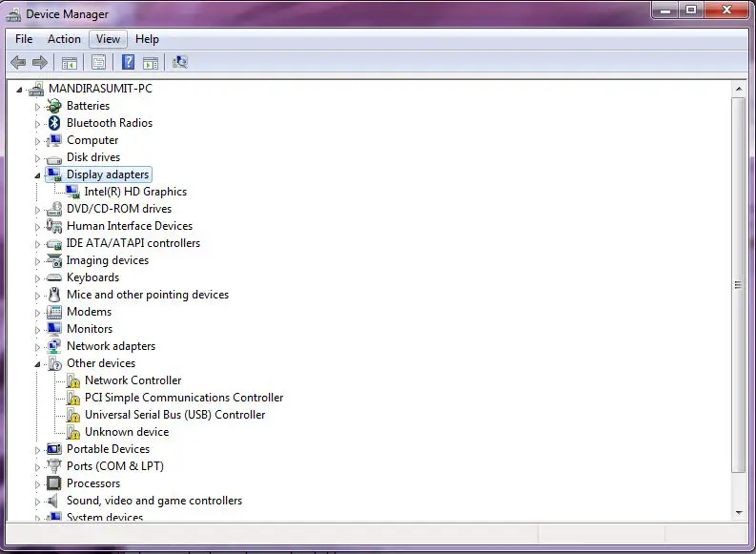This screenshot has width=756, height=554.
Task: Expand the Disk drives node arrow
Action: (37, 158)
